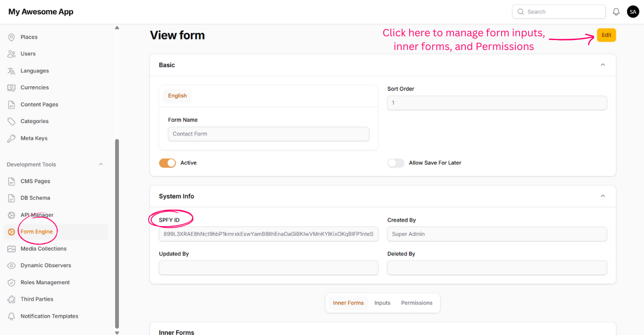The height and width of the screenshot is (335, 644).
Task: Click the notification bell icon
Action: pyautogui.click(x=616, y=12)
